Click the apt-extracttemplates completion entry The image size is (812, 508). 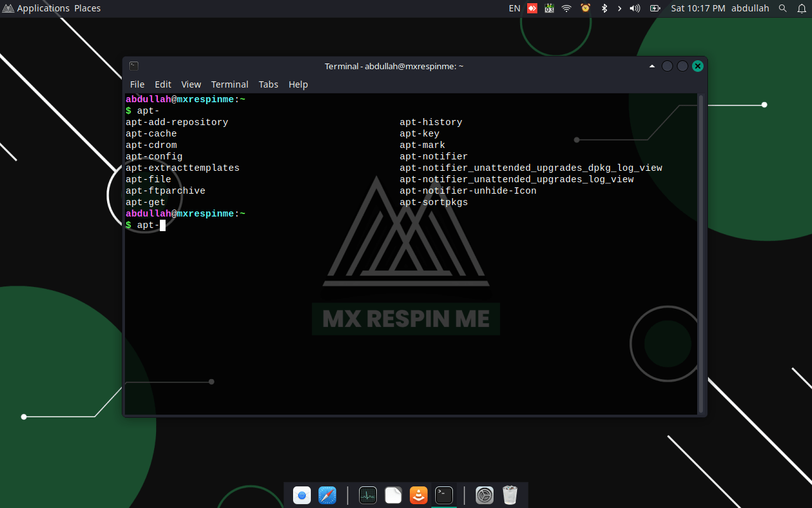tap(183, 168)
